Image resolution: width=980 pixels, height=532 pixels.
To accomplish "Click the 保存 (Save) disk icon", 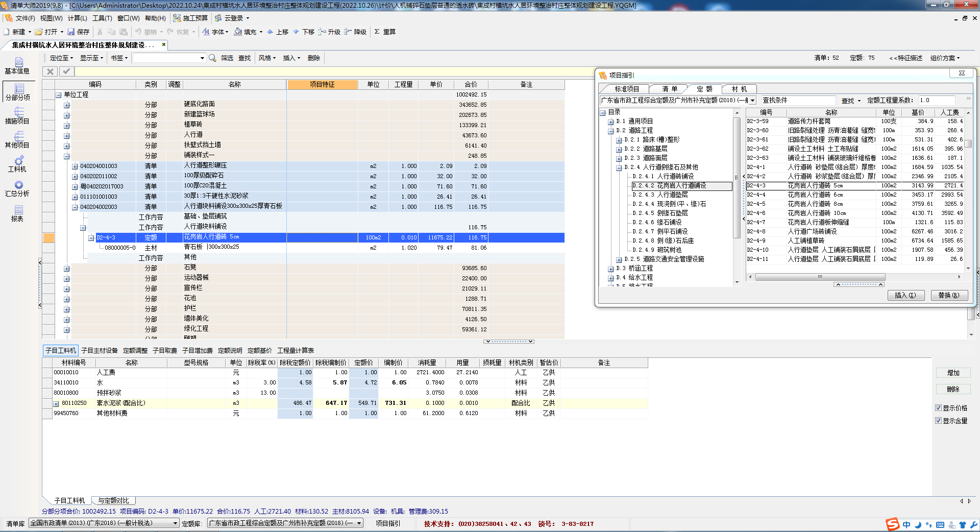I will click(71, 32).
